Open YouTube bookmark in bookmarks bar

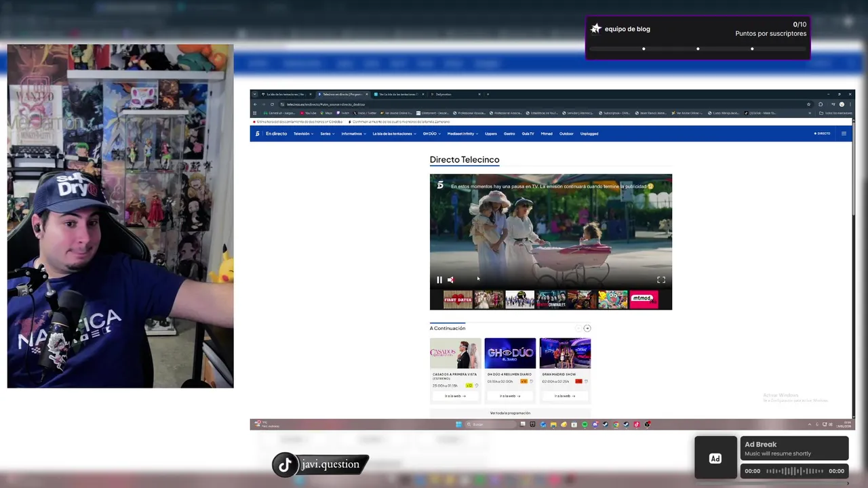coord(309,113)
